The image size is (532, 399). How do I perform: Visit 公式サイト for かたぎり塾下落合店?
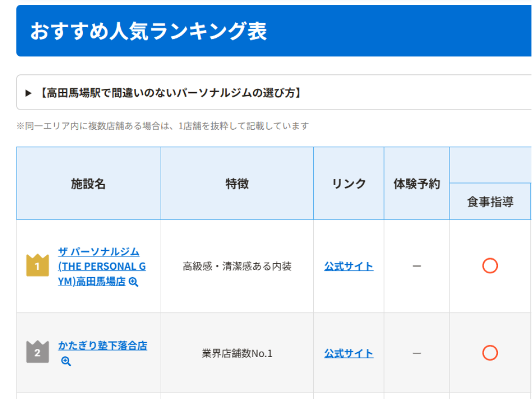(x=348, y=353)
